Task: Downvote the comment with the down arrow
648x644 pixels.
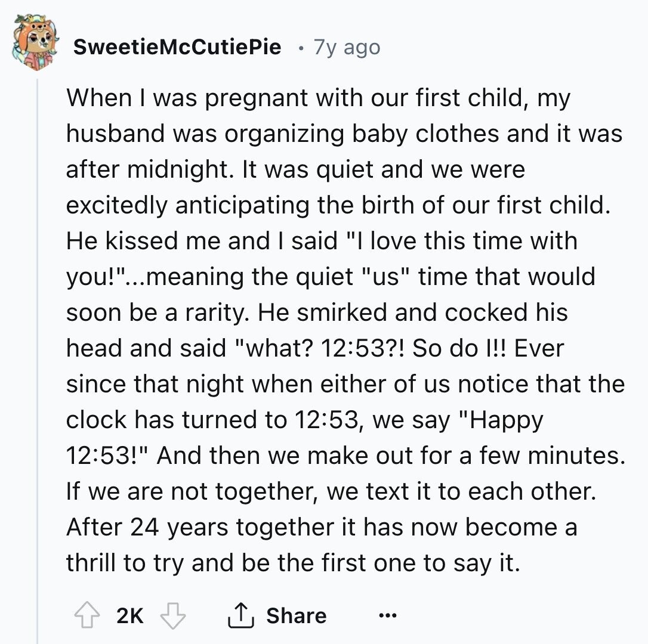Action: point(173,615)
